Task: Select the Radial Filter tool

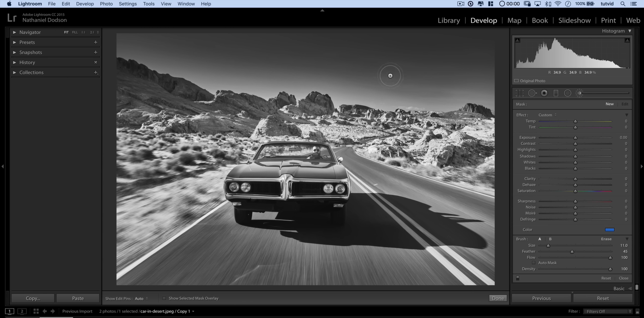Action: point(568,93)
